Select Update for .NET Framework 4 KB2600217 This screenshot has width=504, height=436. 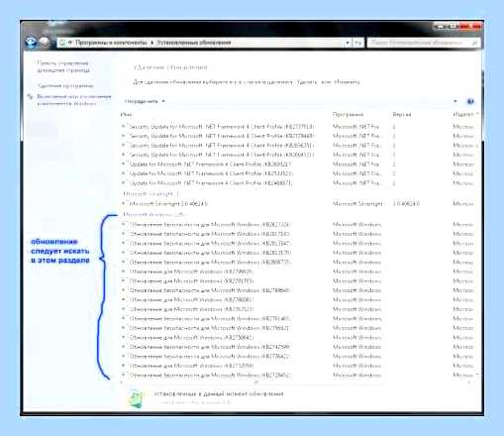tap(207, 164)
